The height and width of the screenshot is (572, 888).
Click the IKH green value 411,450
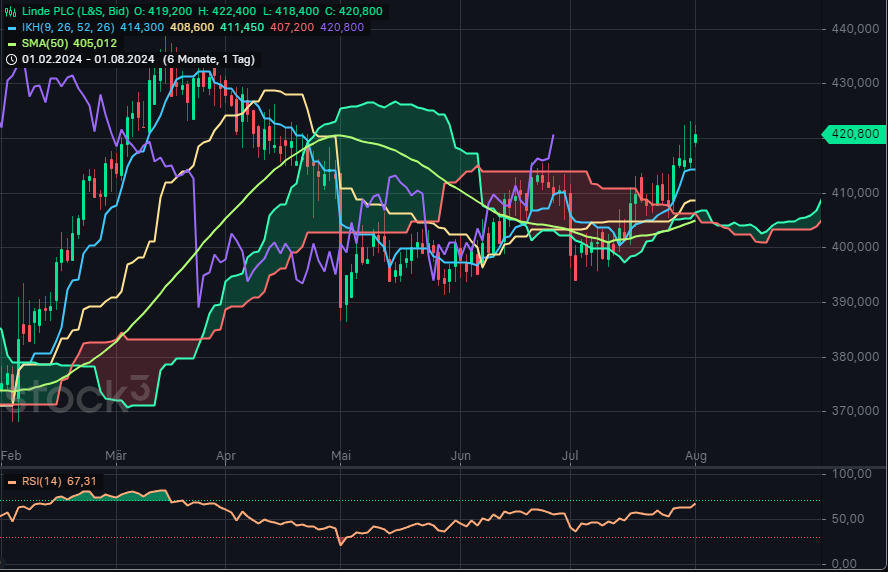(x=242, y=27)
